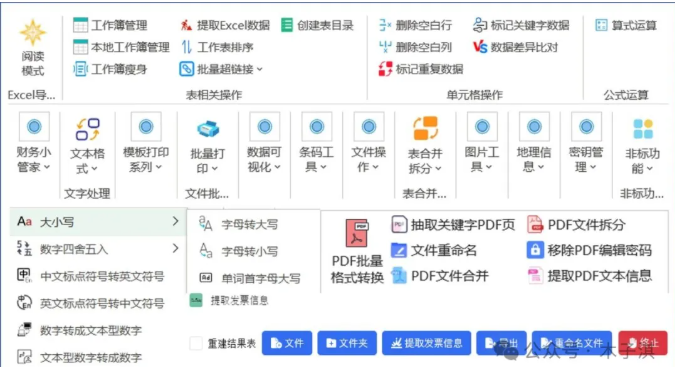Open 阅读模式 reading mode star icon
Screen dimensions: 675x367
33,34
